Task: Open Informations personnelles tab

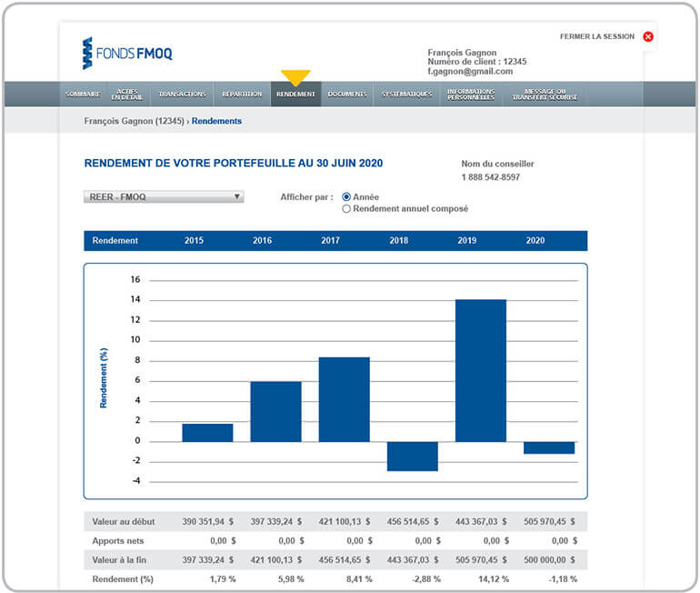Action: tap(471, 95)
